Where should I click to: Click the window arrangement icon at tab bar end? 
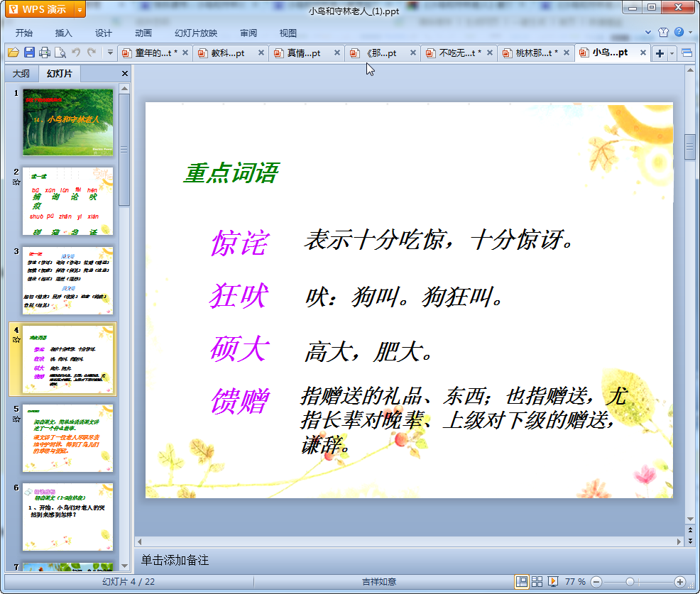click(x=687, y=53)
